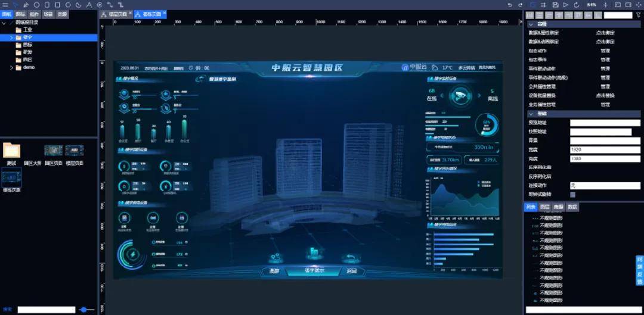Click 点击替换 beside 设备批量替换
This screenshot has height=315, width=644.
[x=605, y=95]
